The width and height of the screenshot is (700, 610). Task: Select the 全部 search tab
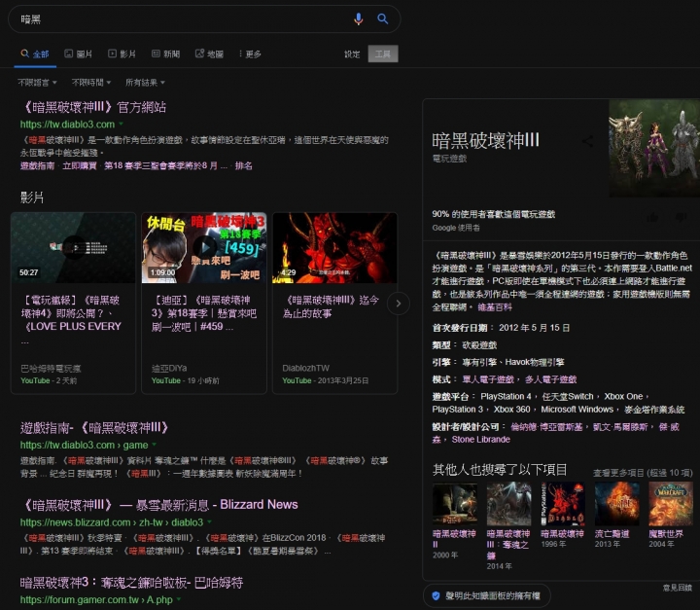tap(35, 54)
